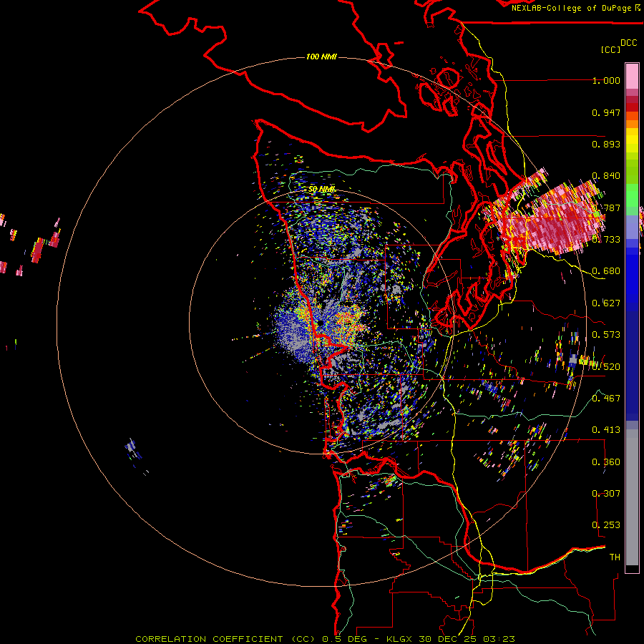
Task: Select the 0.627 scale value
Action: point(606,303)
